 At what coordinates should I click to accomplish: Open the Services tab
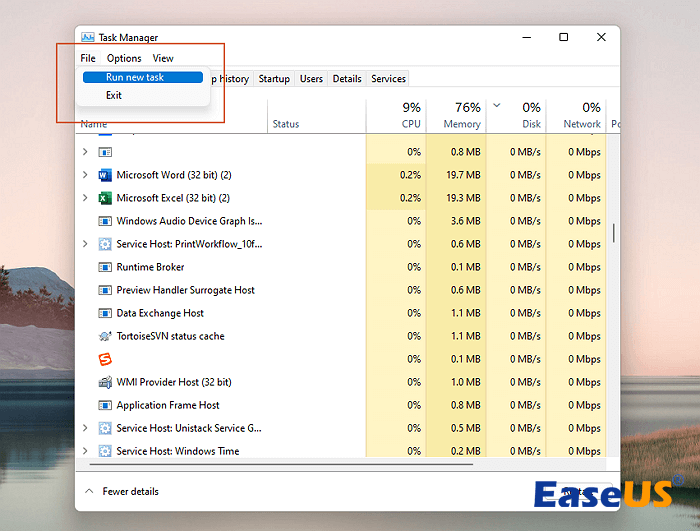pyautogui.click(x=388, y=79)
